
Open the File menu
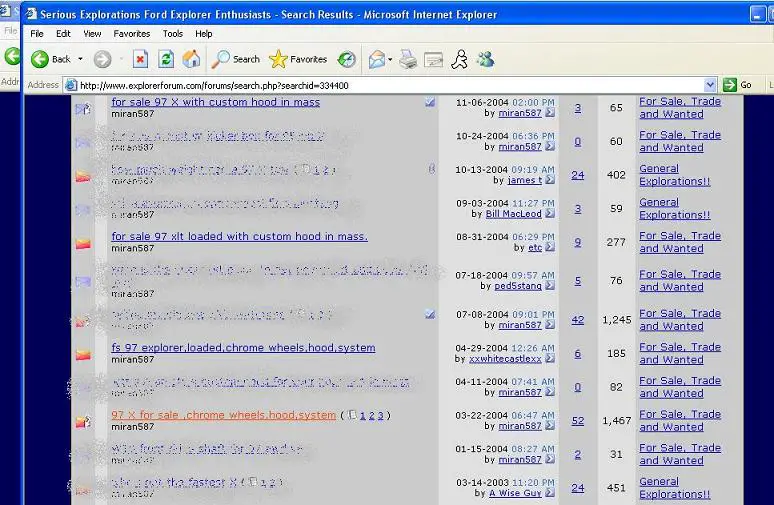click(x=37, y=34)
